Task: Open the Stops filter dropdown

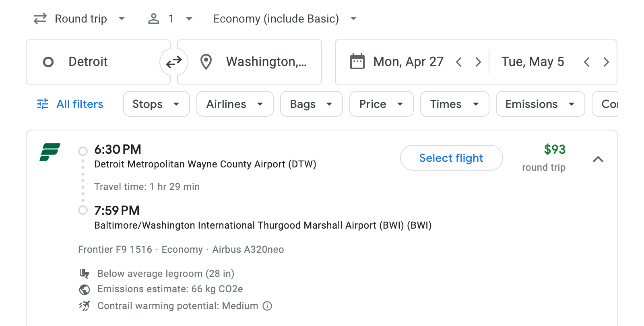Action: tap(156, 104)
